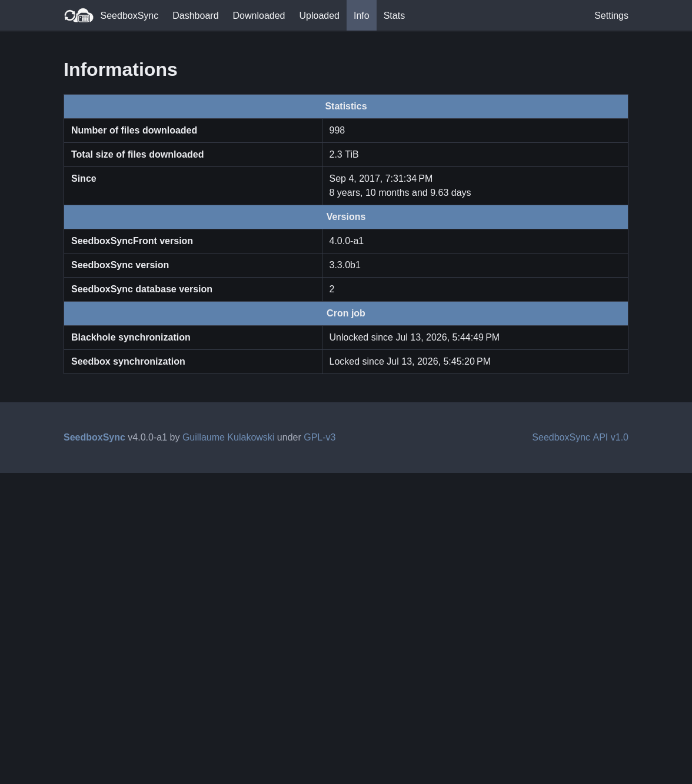692x784 pixels.
Task: Click the Cron job section header
Action: [x=346, y=313]
